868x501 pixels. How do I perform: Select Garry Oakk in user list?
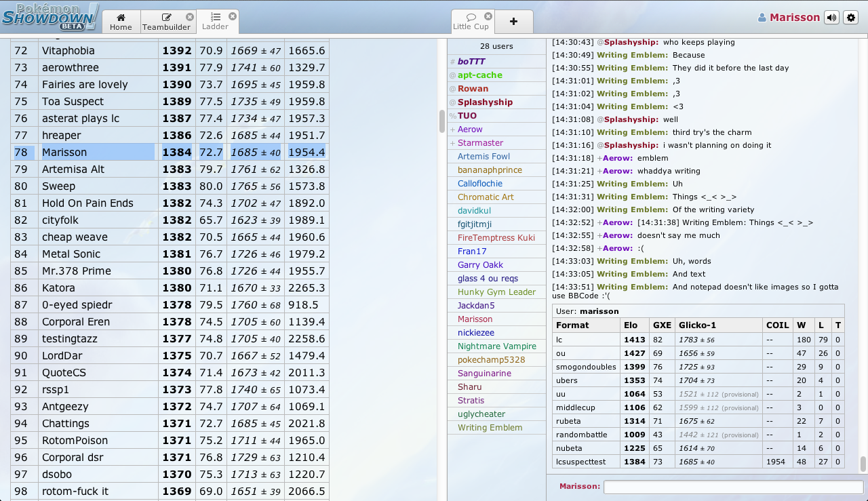[496, 265]
